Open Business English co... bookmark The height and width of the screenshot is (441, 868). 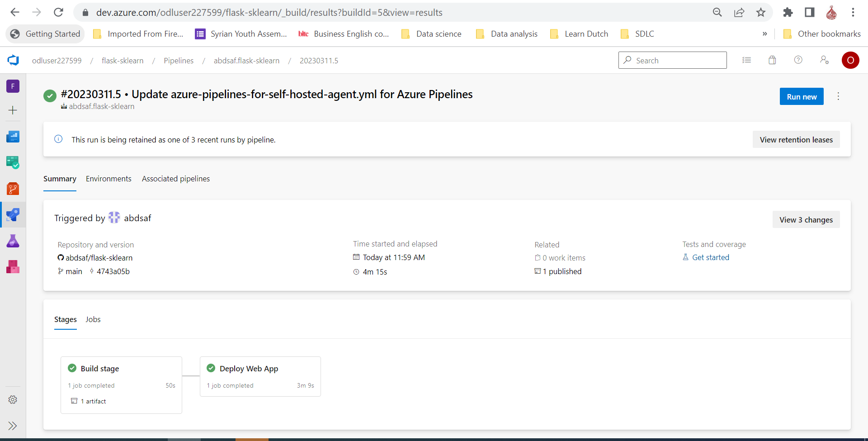(344, 34)
